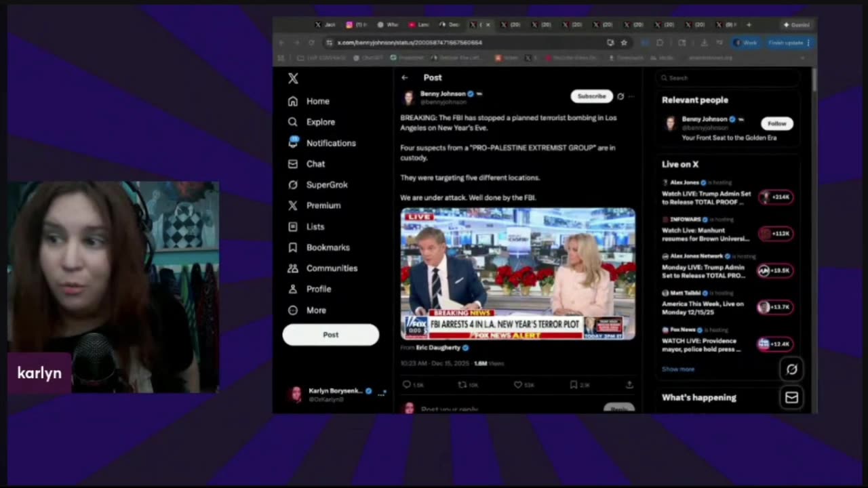Click the share upload icon
The image size is (868, 488).
[x=629, y=384]
